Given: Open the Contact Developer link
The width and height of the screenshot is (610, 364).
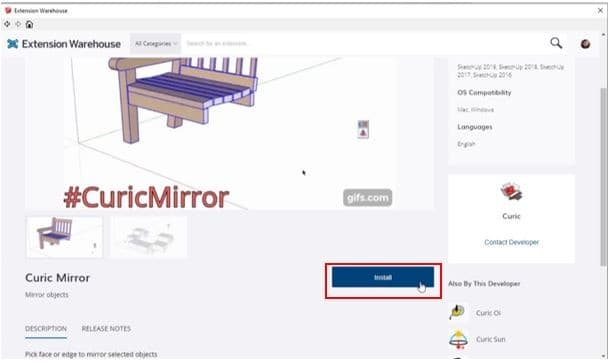Looking at the screenshot, I should 511,242.
